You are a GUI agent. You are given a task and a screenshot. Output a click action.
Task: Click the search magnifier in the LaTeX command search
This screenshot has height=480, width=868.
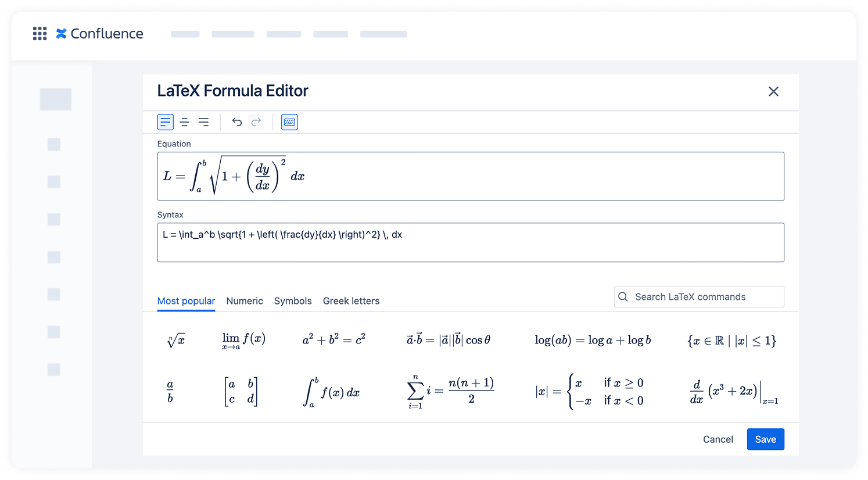pos(623,296)
